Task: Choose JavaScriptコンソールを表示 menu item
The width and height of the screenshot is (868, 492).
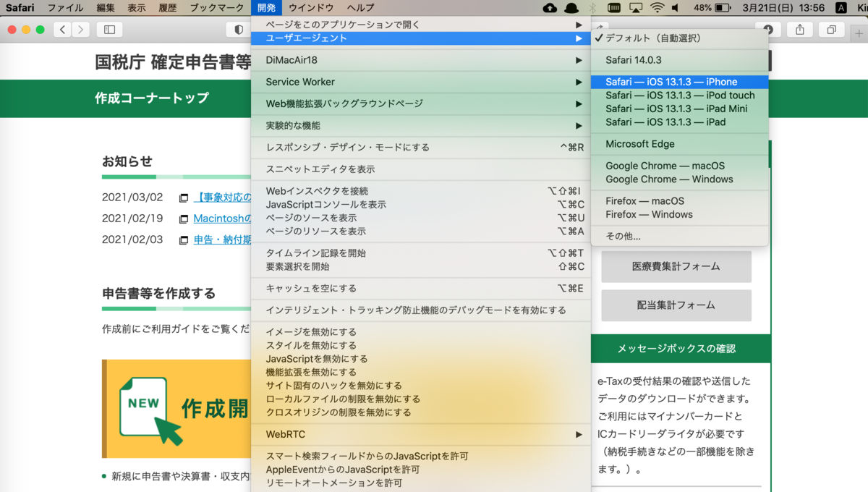Action: 421,205
